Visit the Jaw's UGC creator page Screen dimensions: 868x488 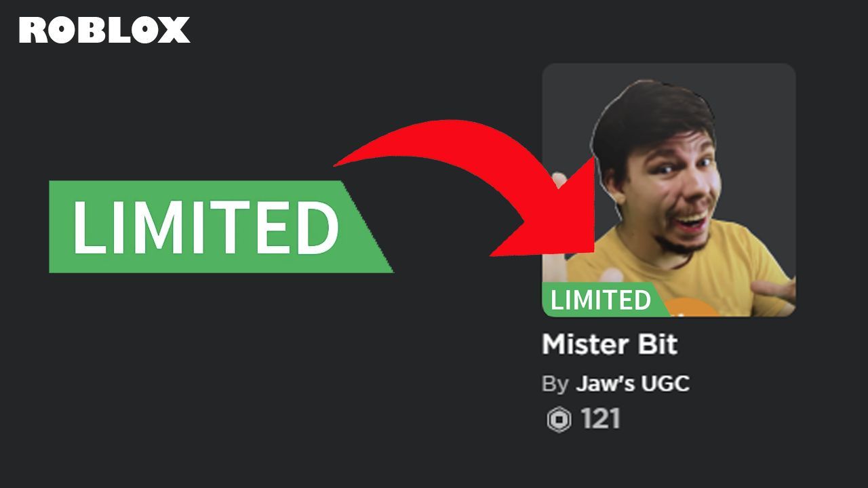(x=632, y=384)
